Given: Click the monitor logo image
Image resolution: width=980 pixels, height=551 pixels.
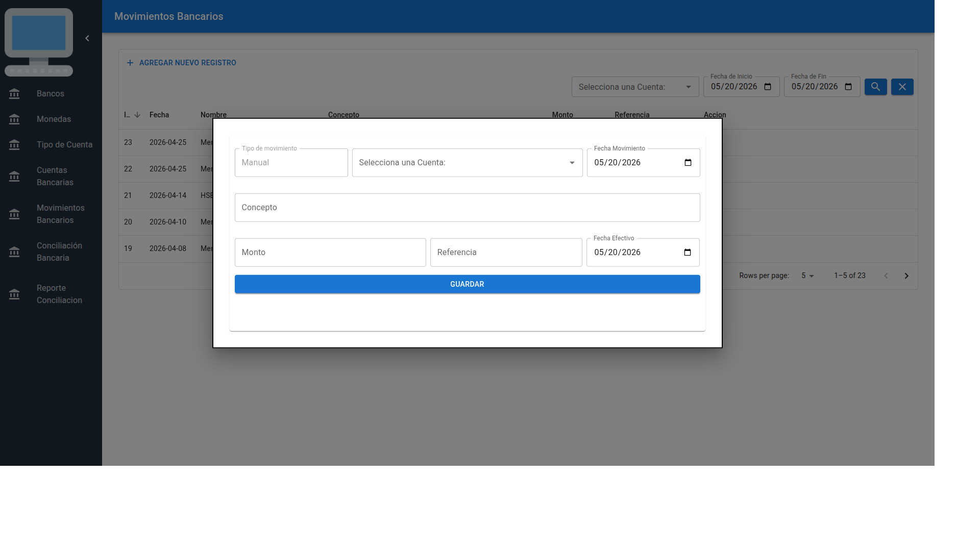Looking at the screenshot, I should (x=39, y=42).
